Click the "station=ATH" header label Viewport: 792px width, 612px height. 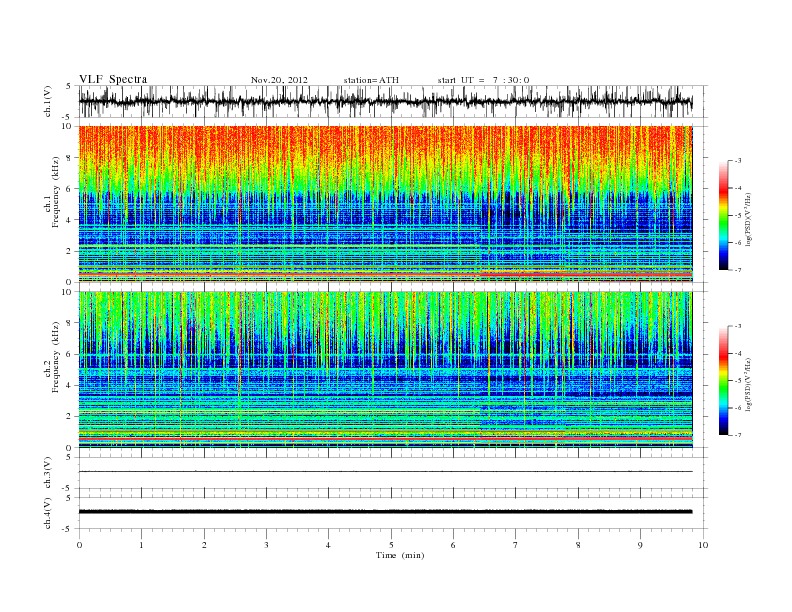pyautogui.click(x=371, y=80)
